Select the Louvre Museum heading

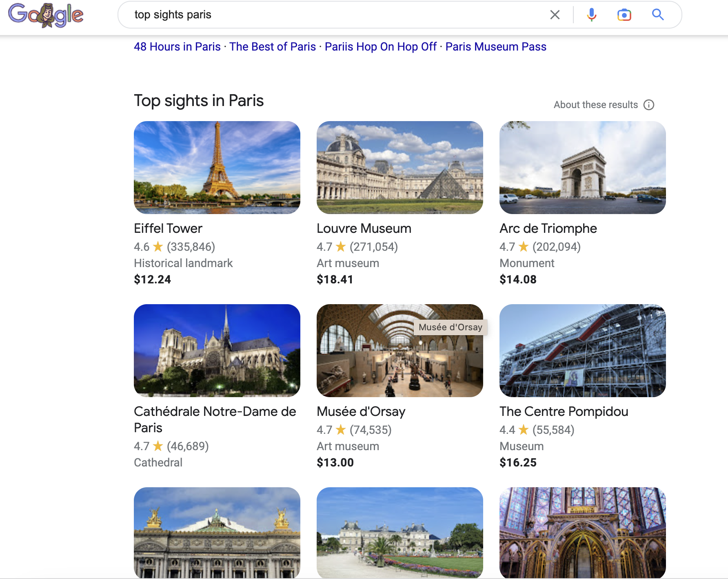364,228
